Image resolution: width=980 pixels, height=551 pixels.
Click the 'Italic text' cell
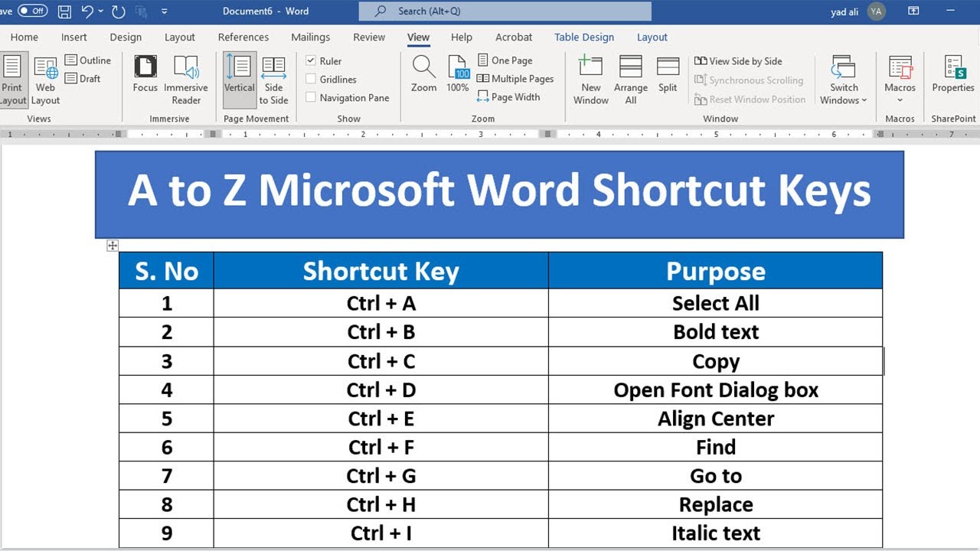point(716,533)
